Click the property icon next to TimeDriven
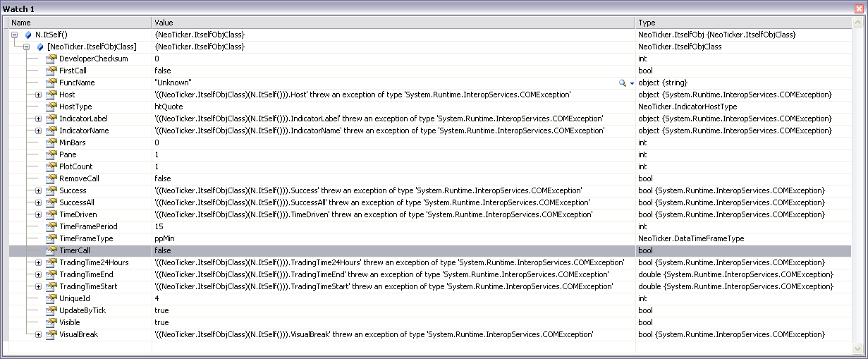868x359 pixels. (51, 214)
